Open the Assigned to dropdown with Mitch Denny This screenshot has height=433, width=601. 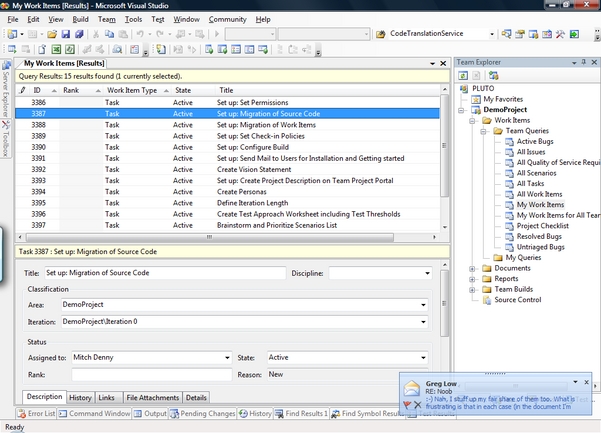[x=227, y=358]
